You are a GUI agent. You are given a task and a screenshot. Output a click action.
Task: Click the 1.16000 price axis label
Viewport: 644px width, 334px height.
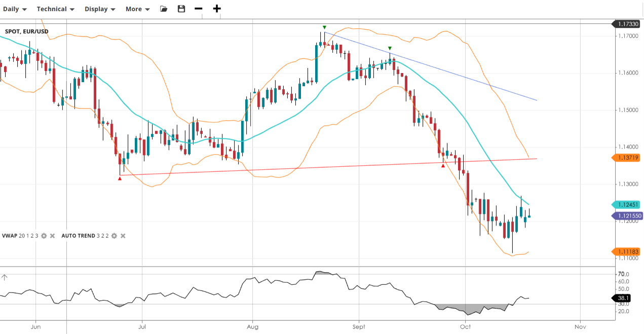click(x=627, y=73)
